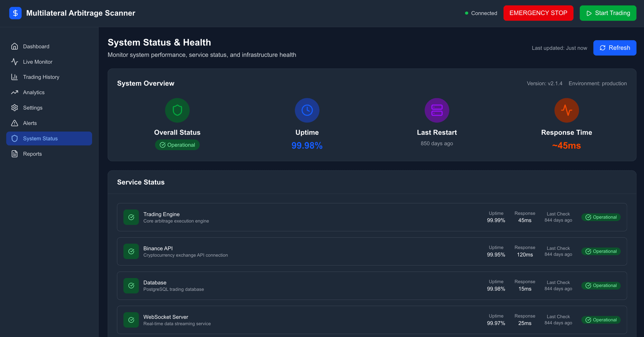Click the Trading Engine check icon
The height and width of the screenshot is (337, 644).
click(131, 217)
